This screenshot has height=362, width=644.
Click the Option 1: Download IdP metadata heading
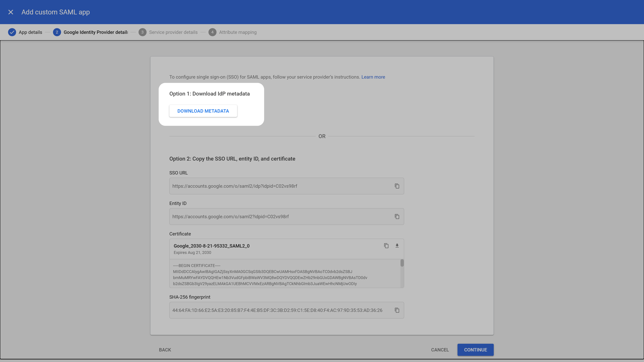(x=209, y=94)
